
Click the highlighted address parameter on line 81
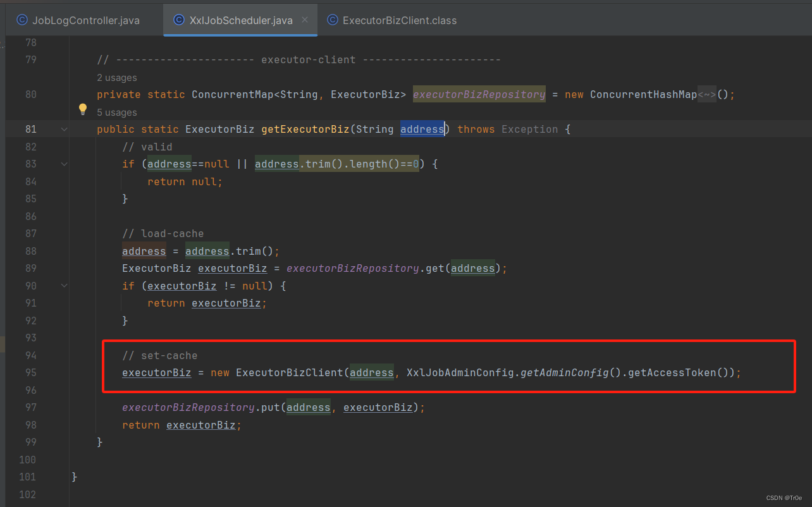click(x=422, y=129)
